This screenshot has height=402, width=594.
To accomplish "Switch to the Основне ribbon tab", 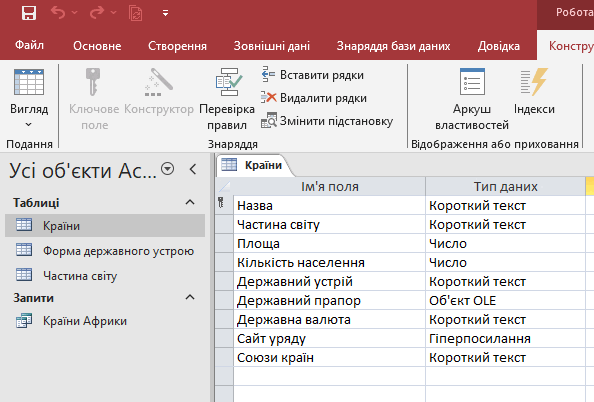I will [x=97, y=46].
